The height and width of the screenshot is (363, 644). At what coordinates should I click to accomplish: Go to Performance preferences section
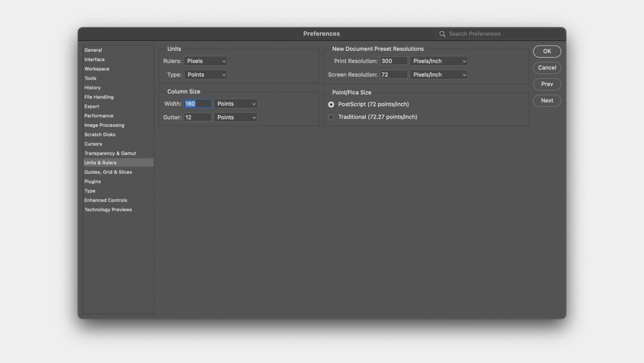coord(99,116)
